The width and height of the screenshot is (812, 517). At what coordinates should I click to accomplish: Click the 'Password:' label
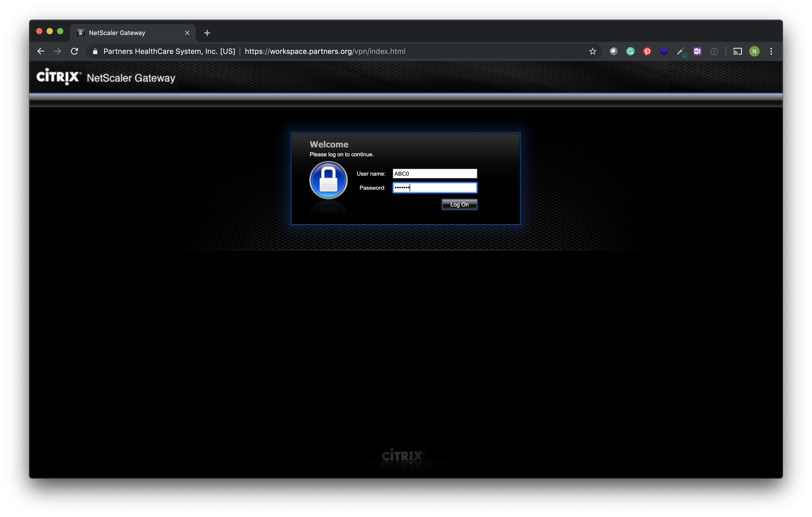tap(372, 188)
